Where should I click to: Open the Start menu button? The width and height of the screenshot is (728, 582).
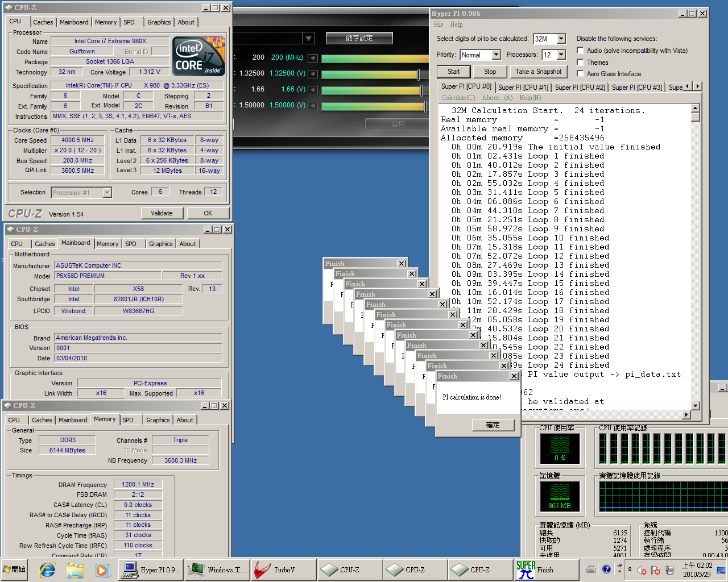pyautogui.click(x=15, y=569)
